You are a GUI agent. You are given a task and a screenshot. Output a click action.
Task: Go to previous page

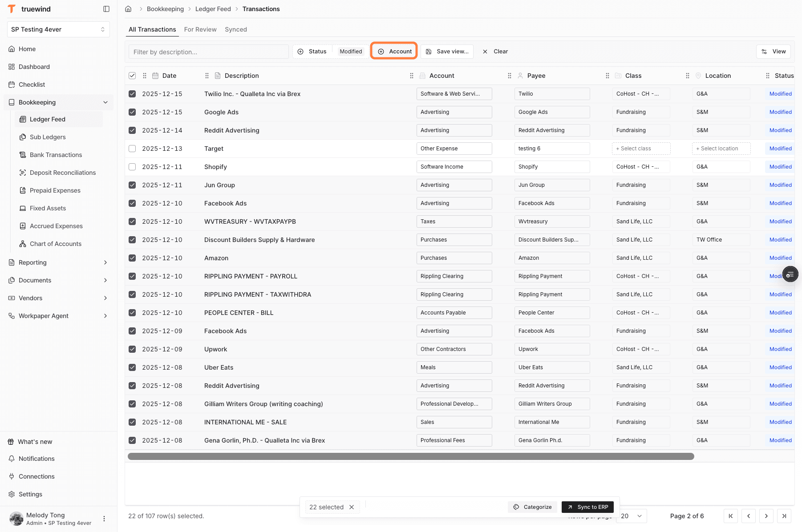tap(749, 516)
